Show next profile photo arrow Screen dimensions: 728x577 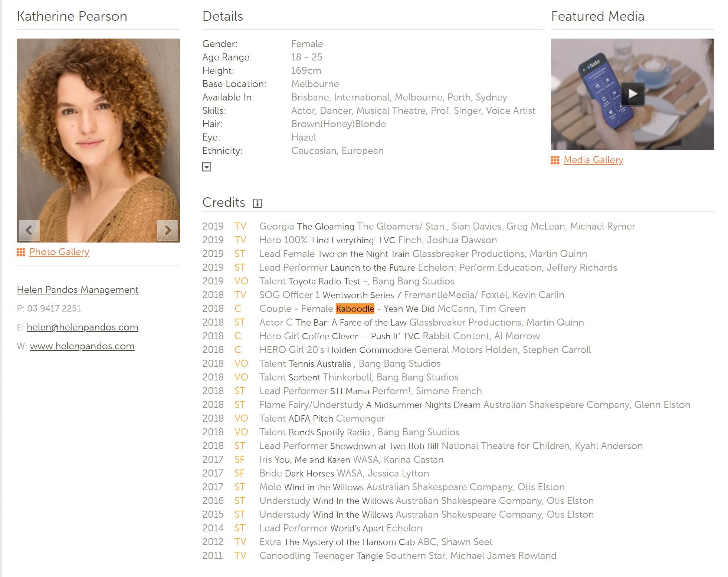(x=167, y=230)
